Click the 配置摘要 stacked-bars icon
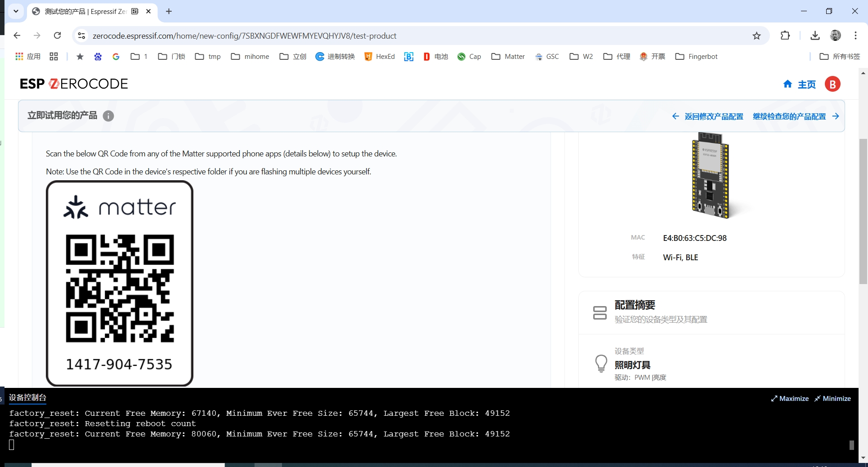The height and width of the screenshot is (467, 868). tap(600, 313)
